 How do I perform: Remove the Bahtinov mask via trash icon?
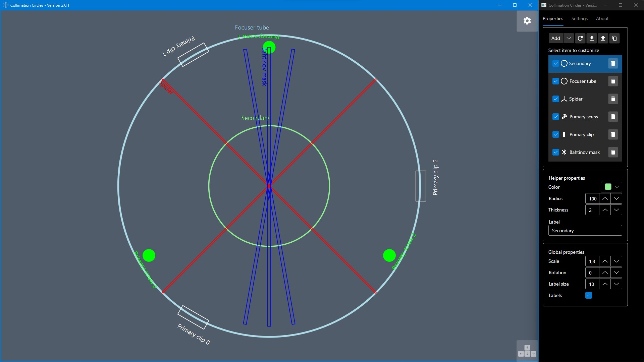click(613, 152)
